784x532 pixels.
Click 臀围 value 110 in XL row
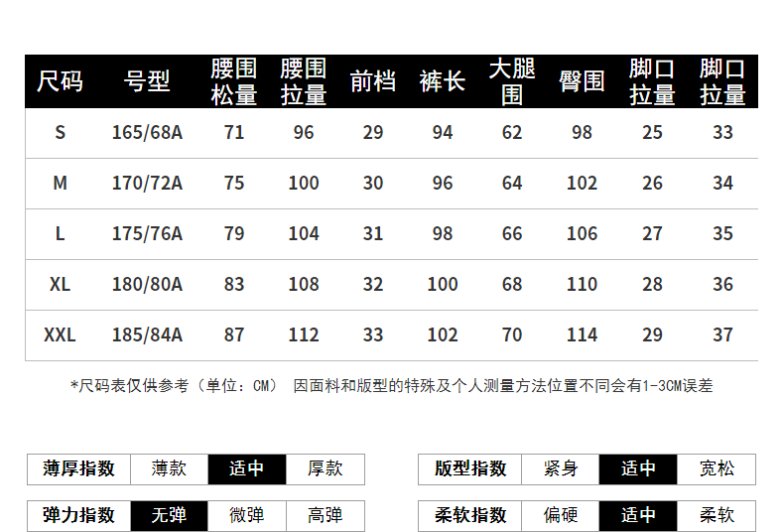pyautogui.click(x=582, y=285)
